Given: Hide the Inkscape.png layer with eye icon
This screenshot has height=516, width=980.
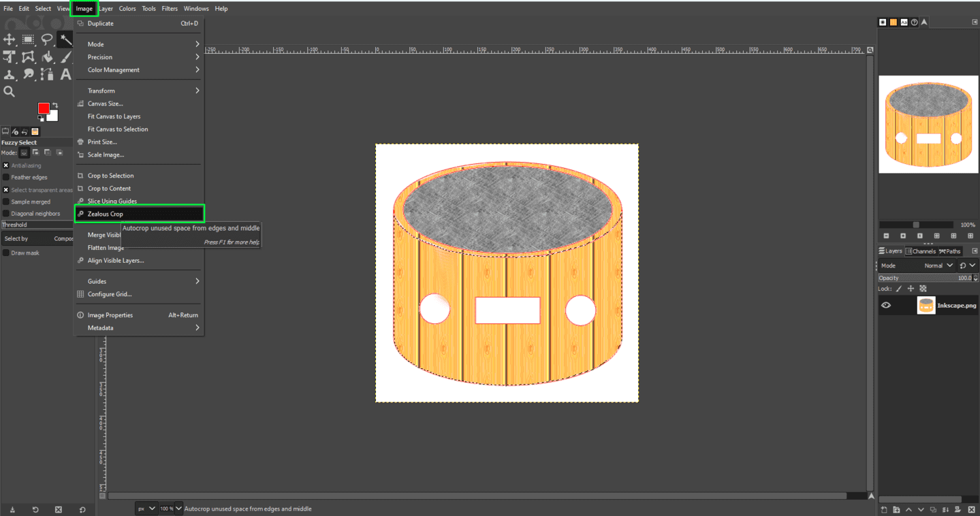Looking at the screenshot, I should coord(886,305).
